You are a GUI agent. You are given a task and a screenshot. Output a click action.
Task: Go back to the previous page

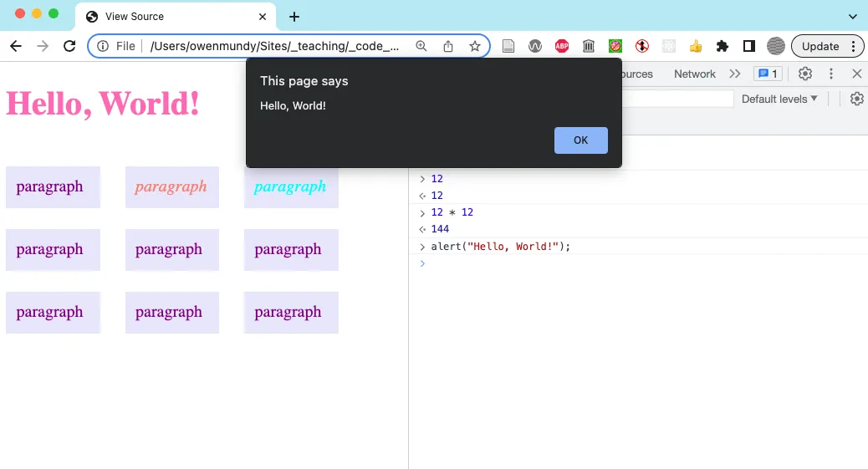[x=16, y=46]
